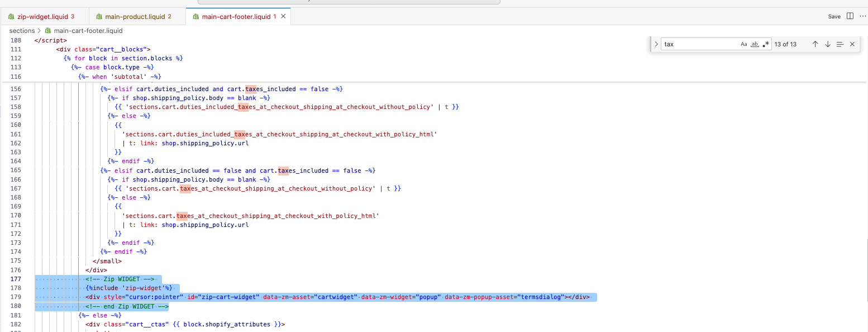This screenshot has height=332, width=868.
Task: Go to previous match with up arrow
Action: point(815,44)
